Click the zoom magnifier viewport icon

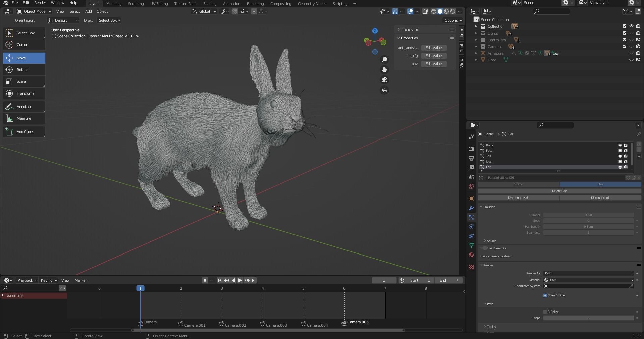tap(384, 60)
